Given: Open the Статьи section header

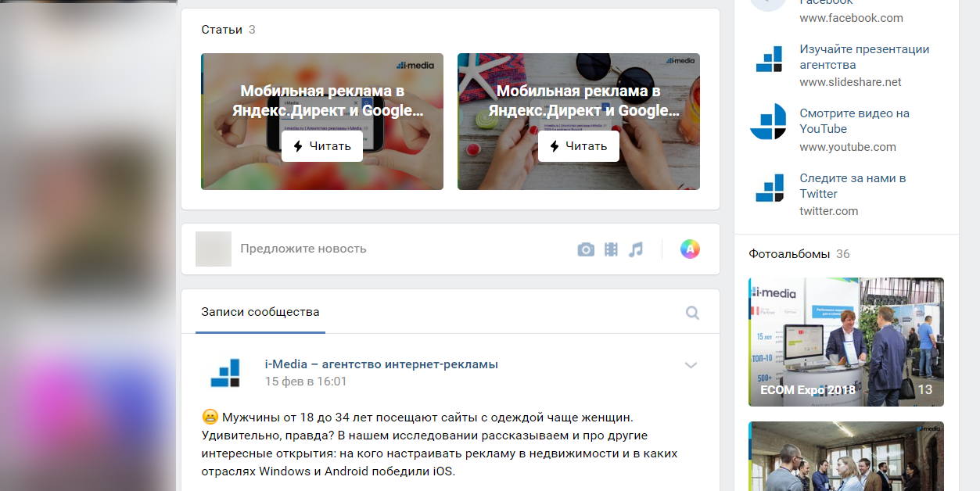Looking at the screenshot, I should [x=222, y=30].
